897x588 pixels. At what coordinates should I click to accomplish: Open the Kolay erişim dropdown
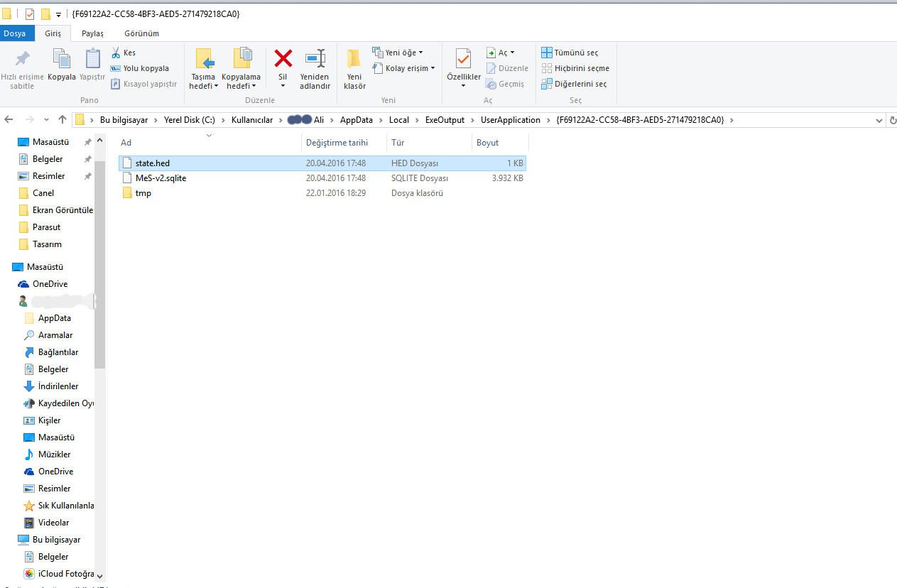click(403, 68)
